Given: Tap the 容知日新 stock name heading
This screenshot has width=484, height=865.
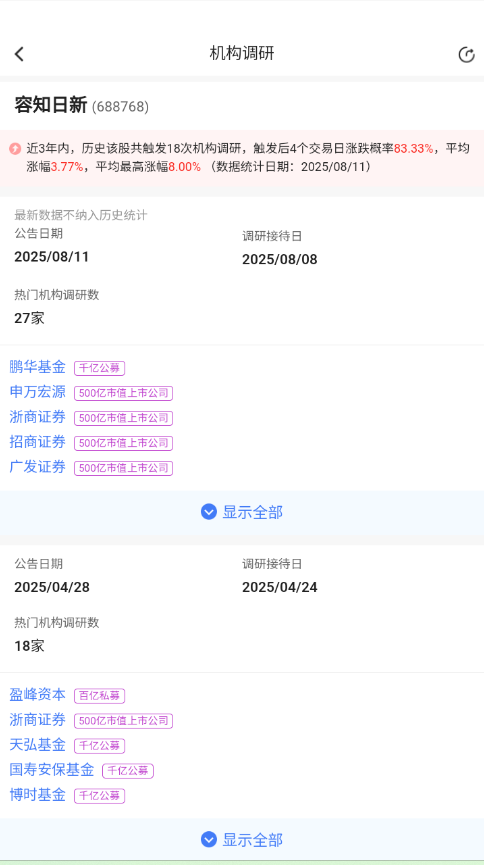Looking at the screenshot, I should (51, 105).
